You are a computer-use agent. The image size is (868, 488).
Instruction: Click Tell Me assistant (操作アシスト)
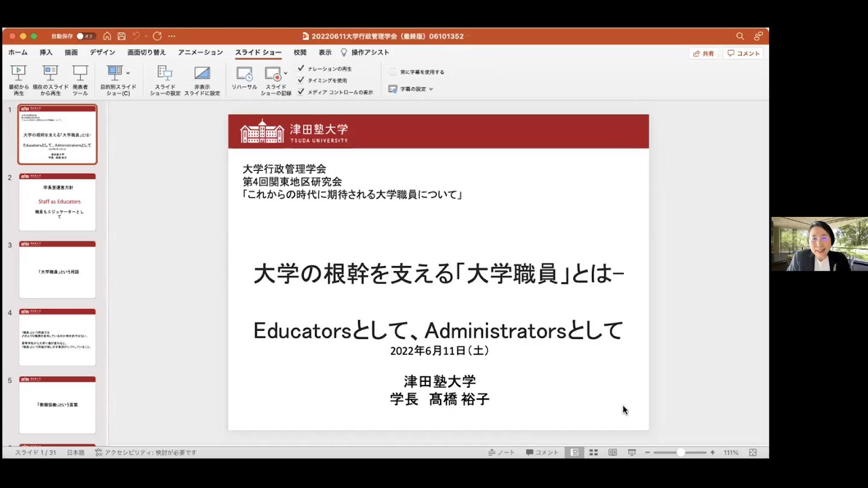click(x=365, y=53)
